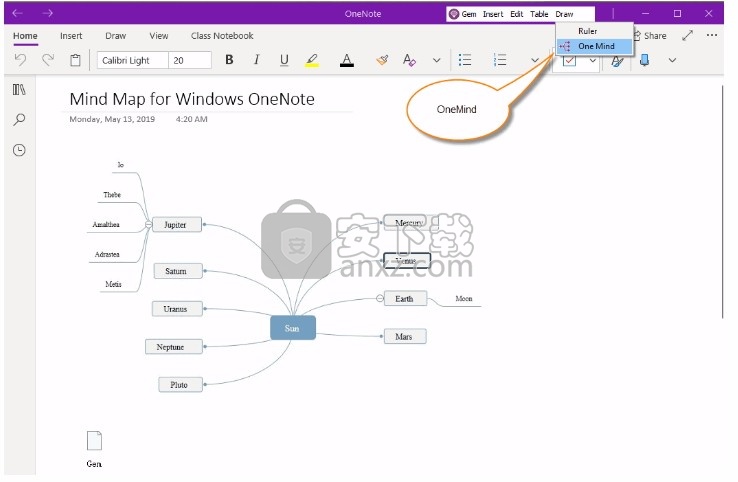Image resolution: width=738 pixels, height=482 pixels.
Task: Show notebooks navigation pane
Action: [19, 89]
